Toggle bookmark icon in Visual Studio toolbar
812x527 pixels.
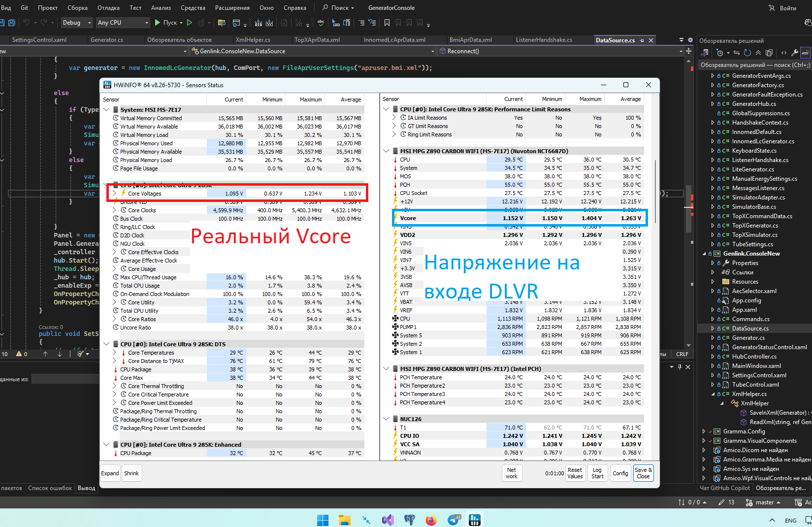387,23
